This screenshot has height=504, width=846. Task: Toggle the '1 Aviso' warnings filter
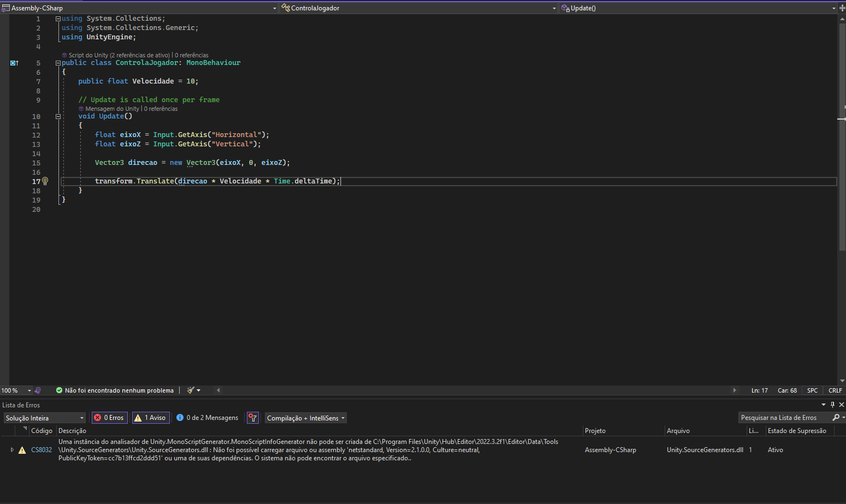coord(151,418)
